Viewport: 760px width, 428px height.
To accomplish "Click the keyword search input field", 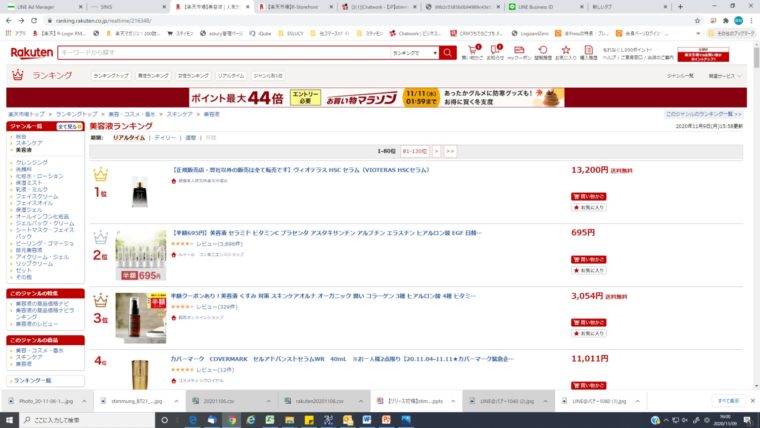I will (220, 52).
